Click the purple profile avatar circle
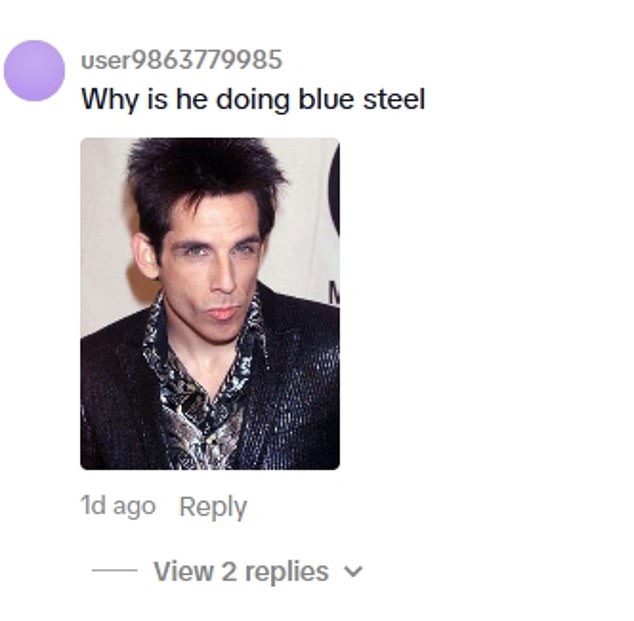The width and height of the screenshot is (634, 621). 34,70
